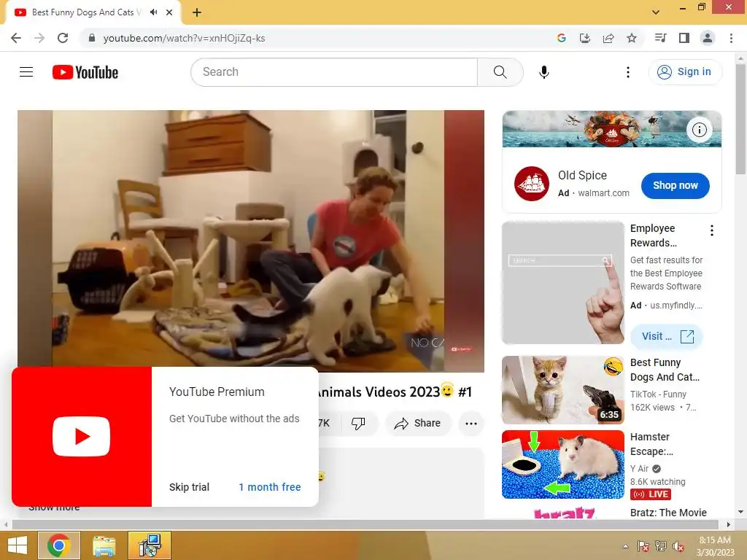The height and width of the screenshot is (560, 747).
Task: Show hidden system tray icons
Action: point(625,546)
